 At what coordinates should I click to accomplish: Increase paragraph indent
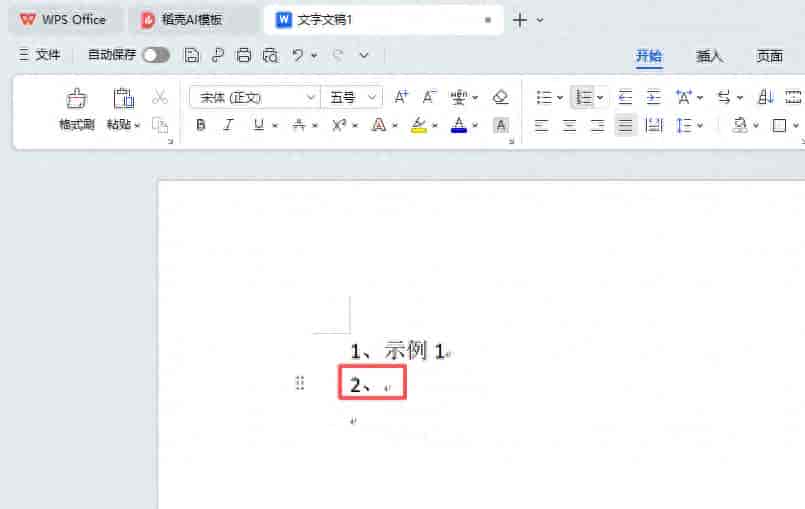654,97
